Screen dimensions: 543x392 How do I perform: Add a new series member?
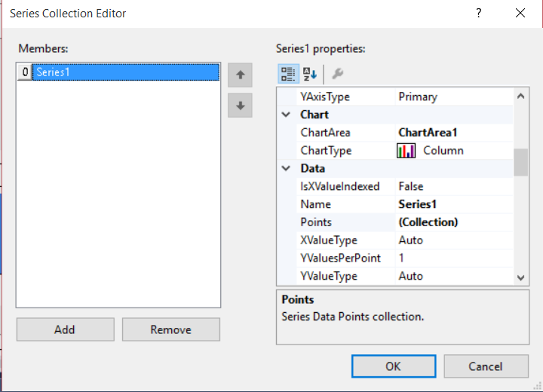pyautogui.click(x=65, y=329)
